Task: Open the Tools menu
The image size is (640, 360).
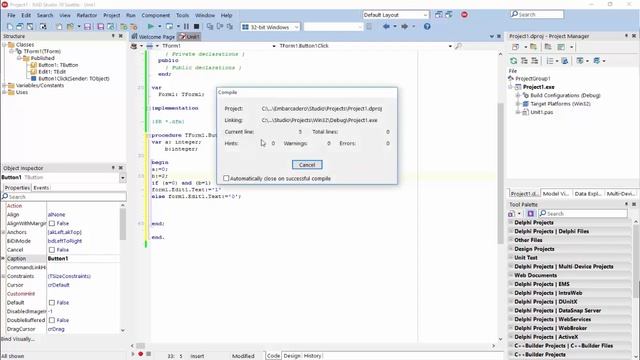Action: click(x=182, y=15)
